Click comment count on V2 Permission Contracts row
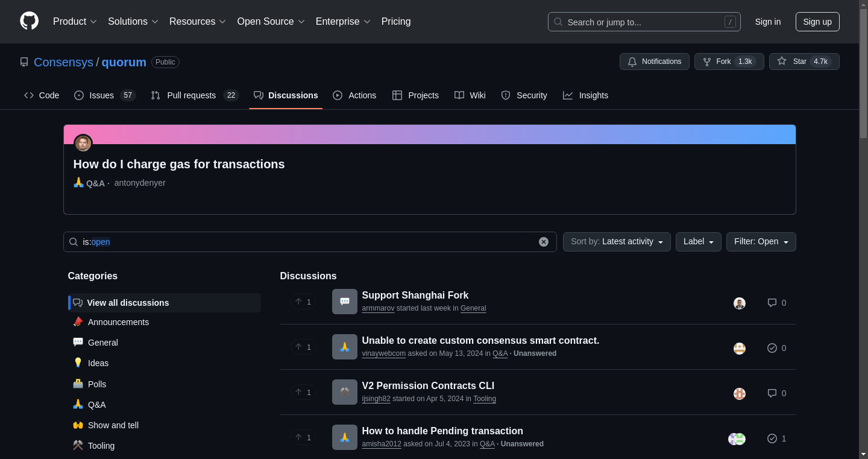The width and height of the screenshot is (868, 459). point(777,393)
